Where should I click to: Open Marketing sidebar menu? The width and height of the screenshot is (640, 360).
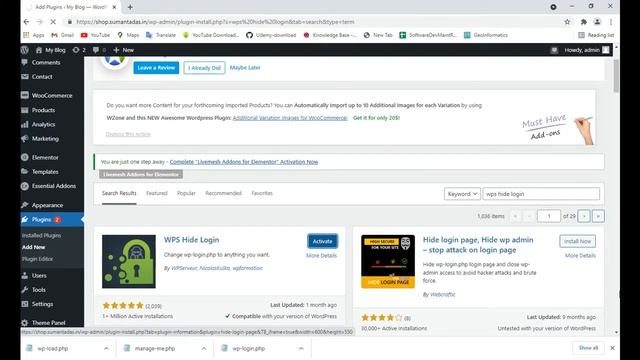(45, 139)
